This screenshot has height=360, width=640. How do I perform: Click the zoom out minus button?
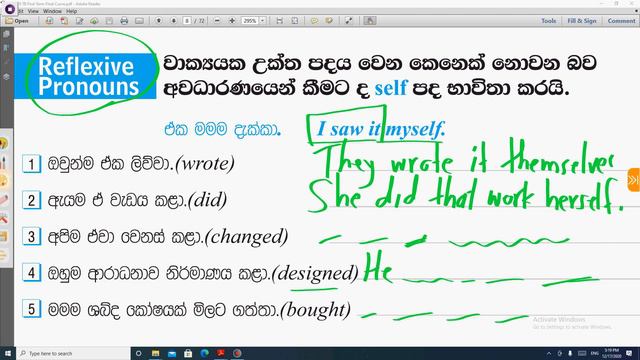[x=217, y=21]
